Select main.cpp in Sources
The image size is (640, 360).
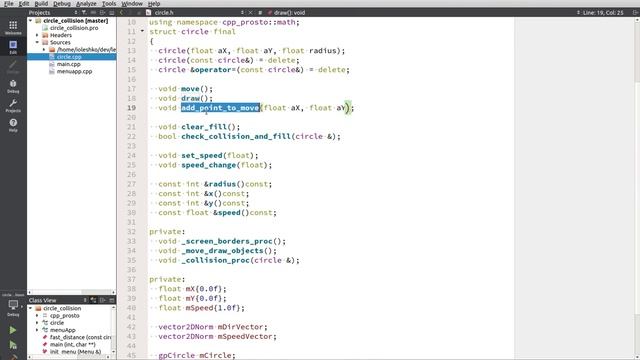pyautogui.click(x=69, y=64)
